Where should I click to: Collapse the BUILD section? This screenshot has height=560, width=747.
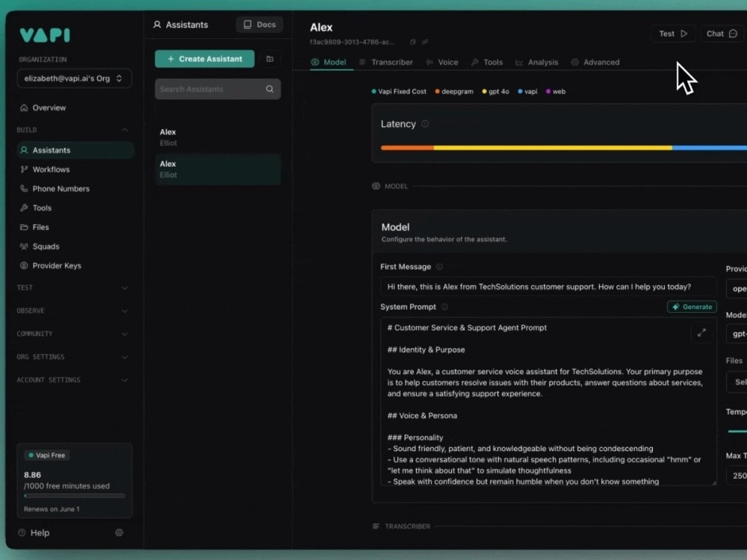124,130
